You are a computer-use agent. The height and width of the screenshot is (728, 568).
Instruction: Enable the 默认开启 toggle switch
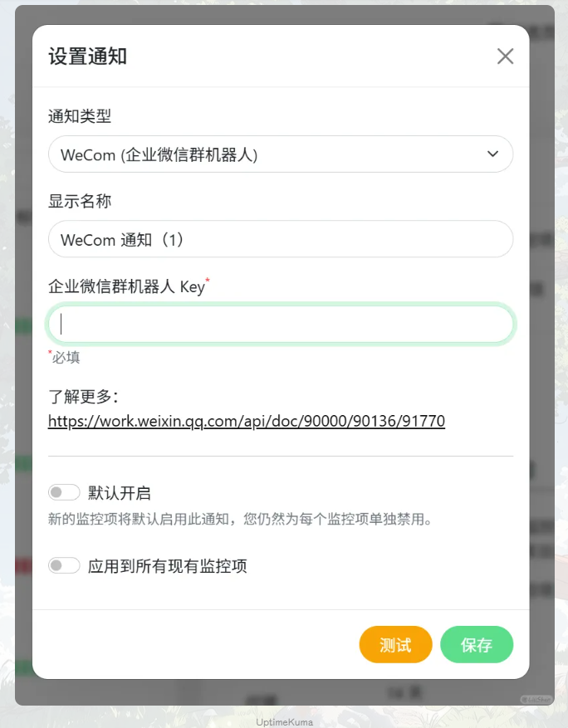point(64,492)
